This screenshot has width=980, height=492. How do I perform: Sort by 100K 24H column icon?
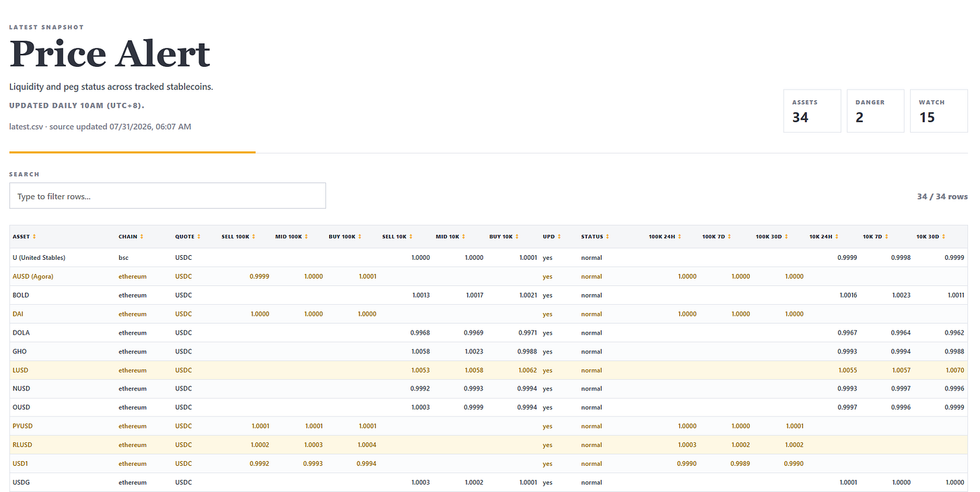click(x=680, y=237)
